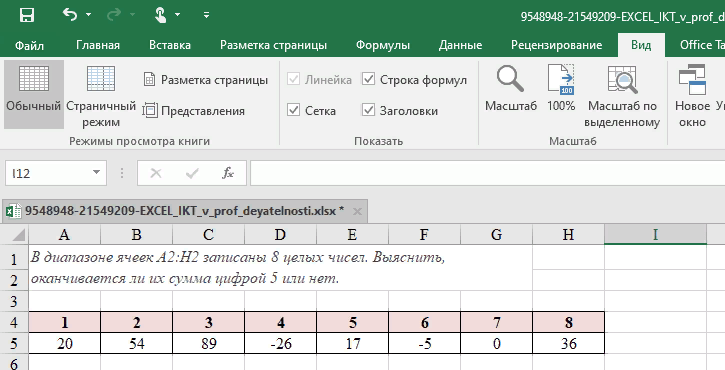This screenshot has height=370, width=725.
Task: Toggle the Сетка gridlines checkbox
Action: tap(294, 110)
